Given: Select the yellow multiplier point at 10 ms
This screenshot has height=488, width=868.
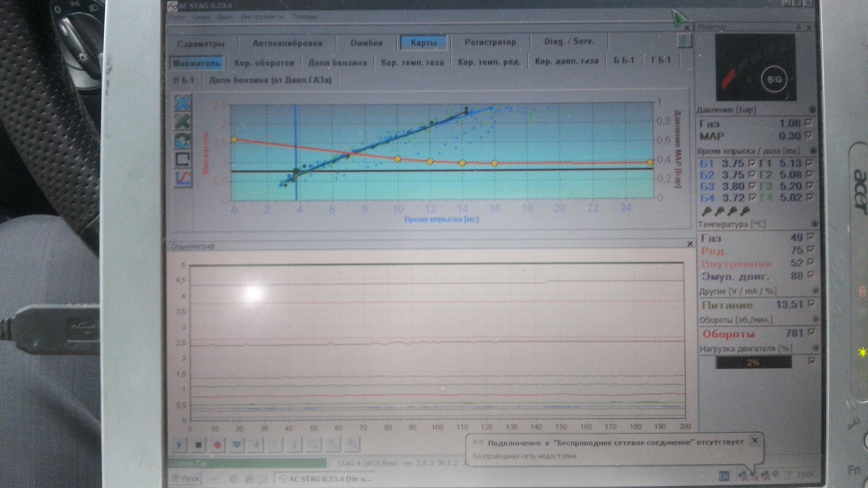Looking at the screenshot, I should tap(398, 159).
